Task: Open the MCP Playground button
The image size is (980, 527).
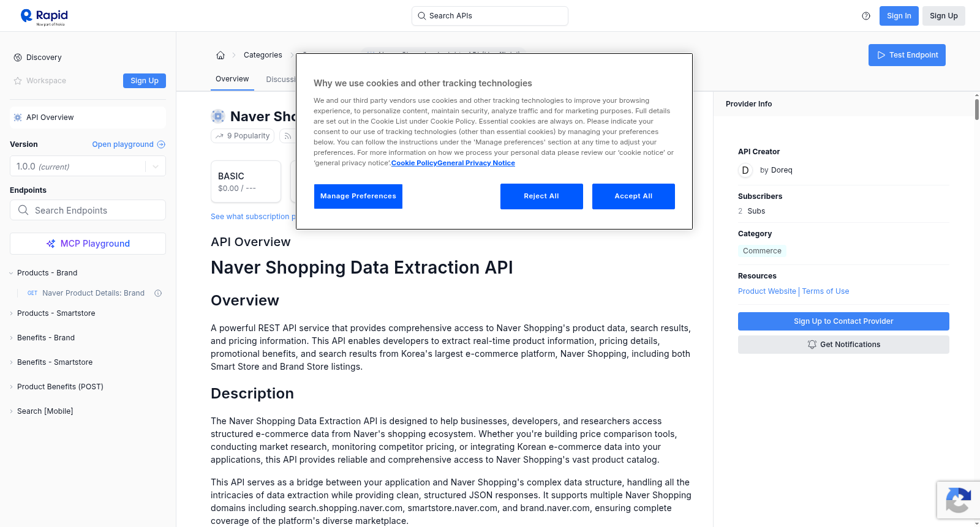Action: pyautogui.click(x=88, y=244)
